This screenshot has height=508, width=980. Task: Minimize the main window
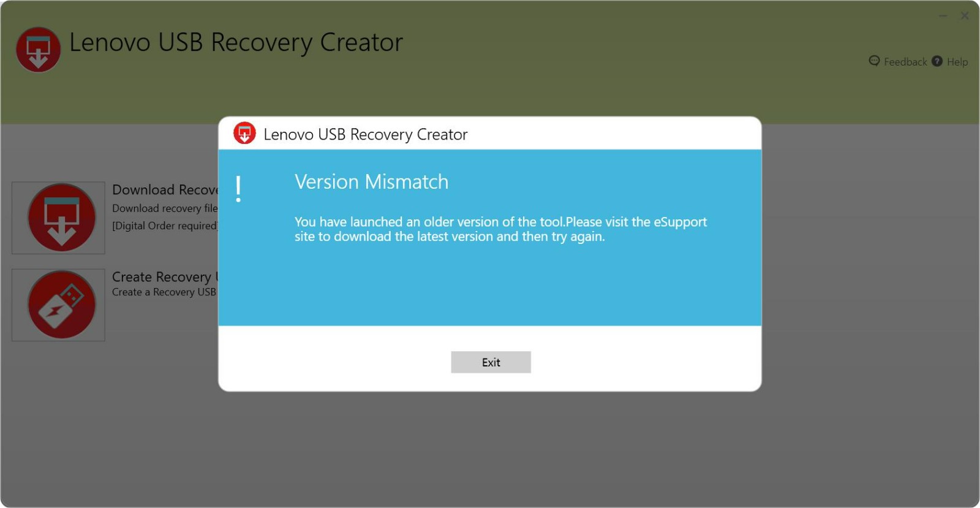[x=943, y=16]
